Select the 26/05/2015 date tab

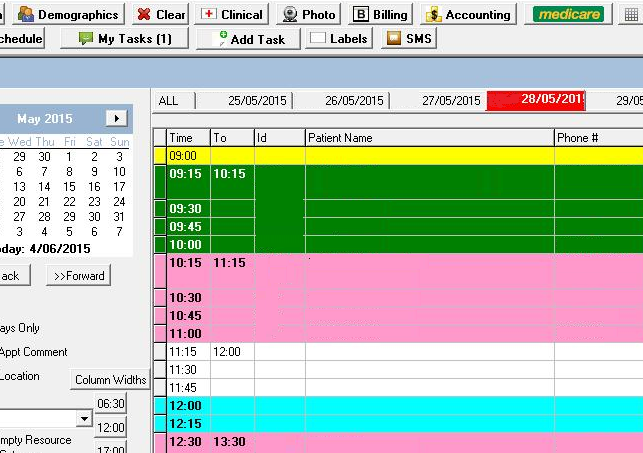[x=354, y=101]
